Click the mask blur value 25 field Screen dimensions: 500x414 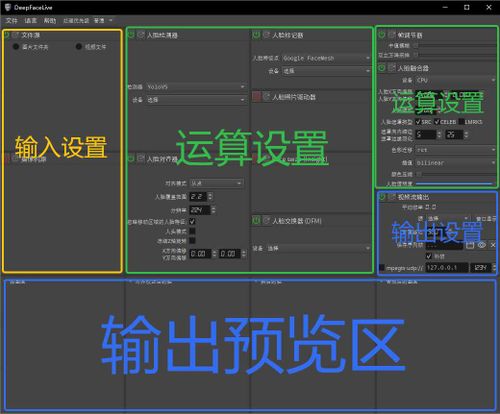pos(454,135)
